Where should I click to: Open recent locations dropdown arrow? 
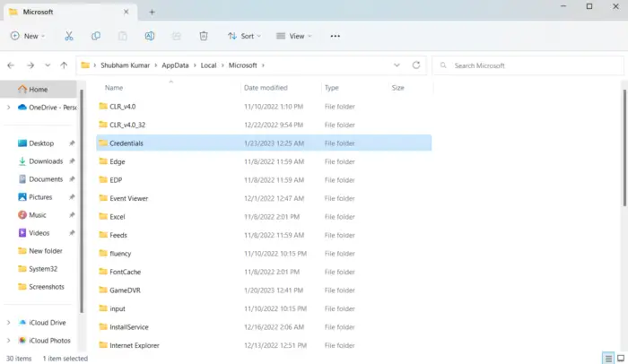[x=48, y=65]
